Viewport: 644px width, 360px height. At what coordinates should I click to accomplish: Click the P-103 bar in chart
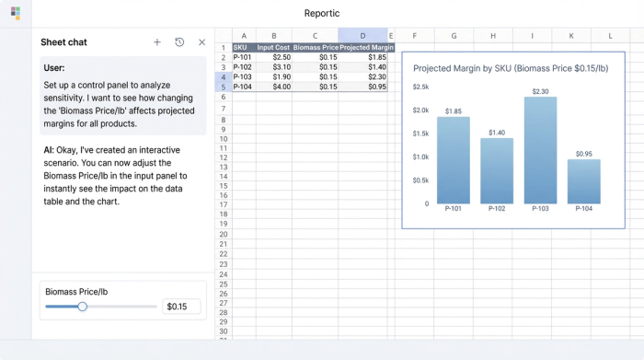coord(541,150)
